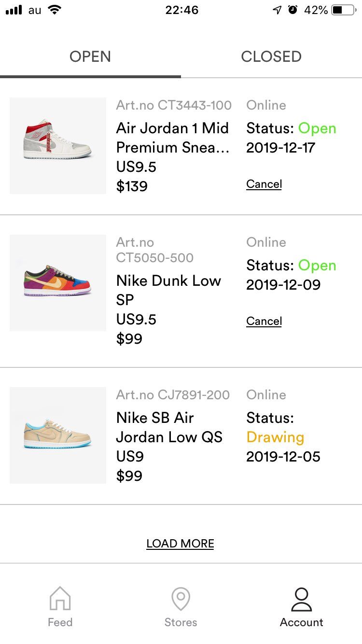Tap the location arrow status icon
Image resolution: width=362 pixels, height=644 pixels.
277,10
